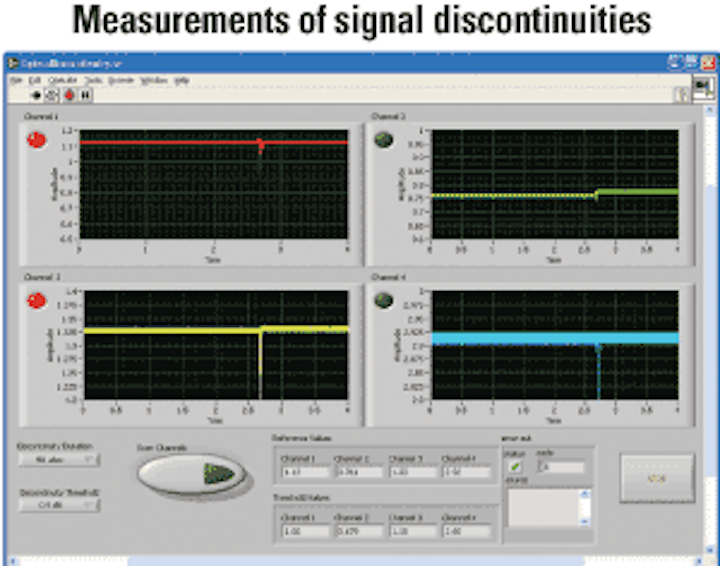Click the yellow vertical drop in Channel 3 graph

tap(260, 363)
